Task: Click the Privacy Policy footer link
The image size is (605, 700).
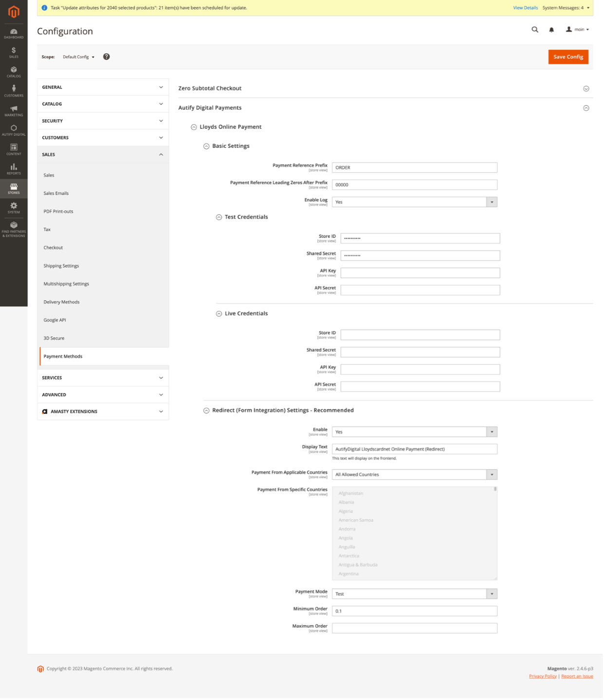Action: tap(543, 677)
